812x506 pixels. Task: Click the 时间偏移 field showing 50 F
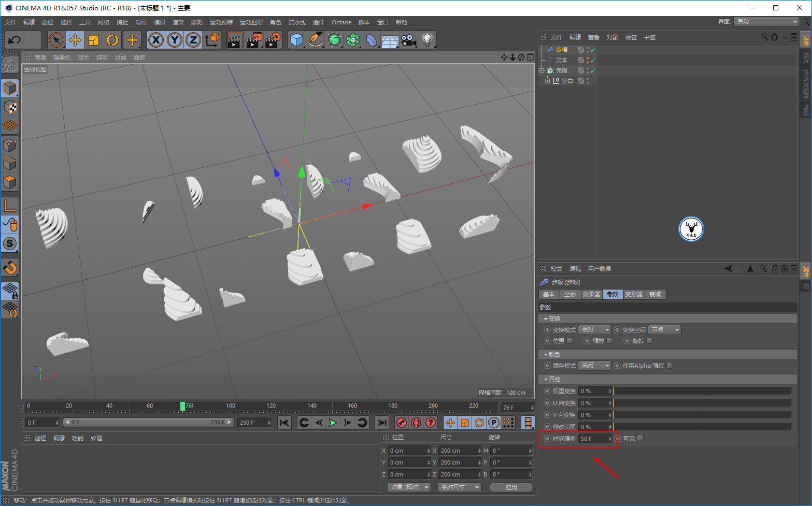pos(595,439)
